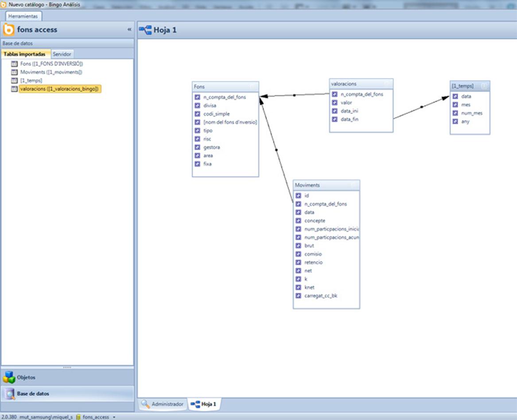Click the field icon beside concepte in Moviments
This screenshot has height=420, width=517.
coord(298,221)
